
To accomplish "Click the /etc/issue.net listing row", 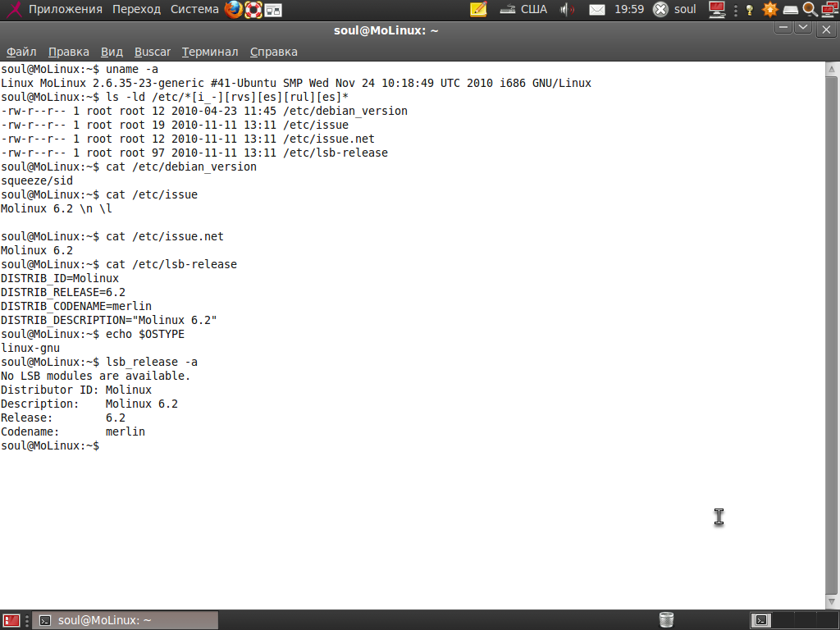I will tap(188, 139).
